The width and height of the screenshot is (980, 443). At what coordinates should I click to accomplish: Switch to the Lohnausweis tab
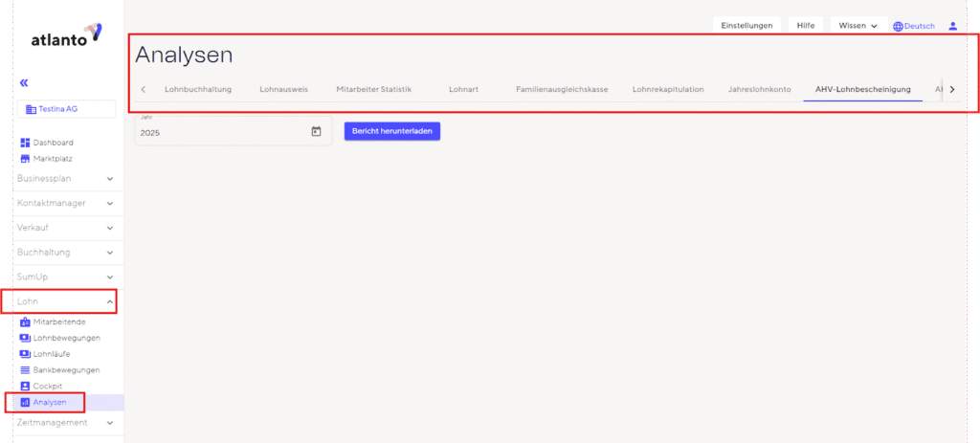coord(284,89)
